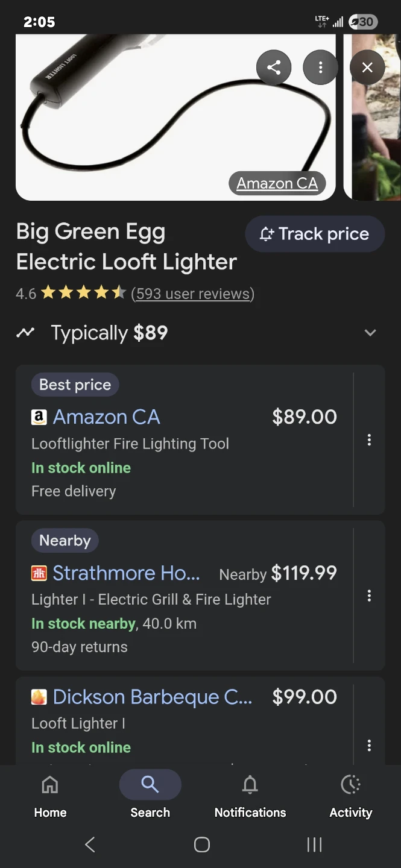Image resolution: width=401 pixels, height=868 pixels.
Task: Open more options for Amazon CA offer
Action: click(369, 440)
